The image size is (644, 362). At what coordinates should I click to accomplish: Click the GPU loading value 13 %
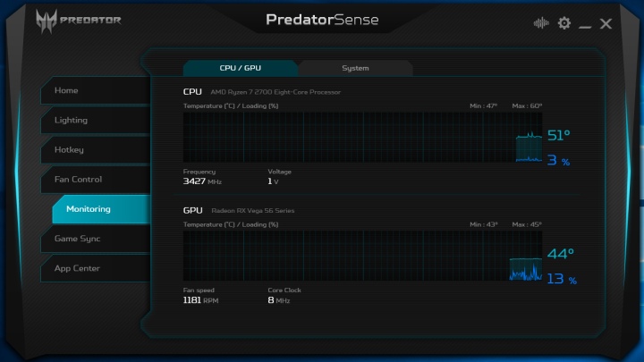coord(562,279)
